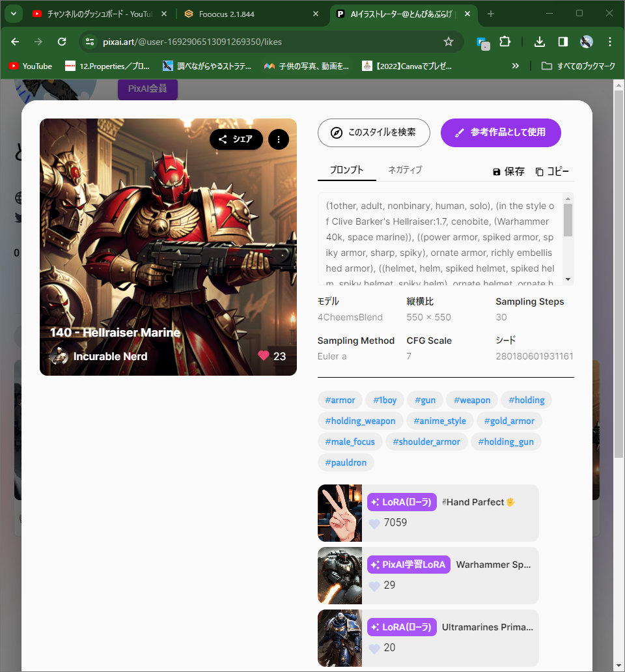Open a new browser tab
This screenshot has width=625, height=672.
491,14
